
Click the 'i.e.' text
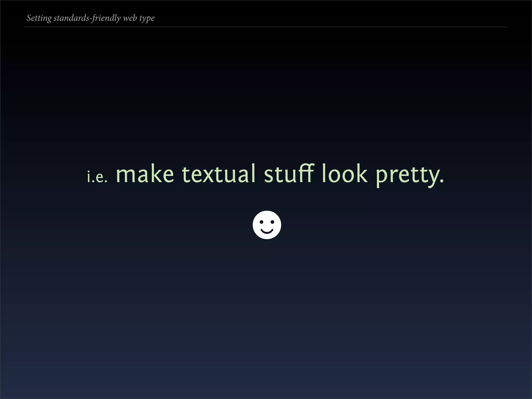point(97,177)
